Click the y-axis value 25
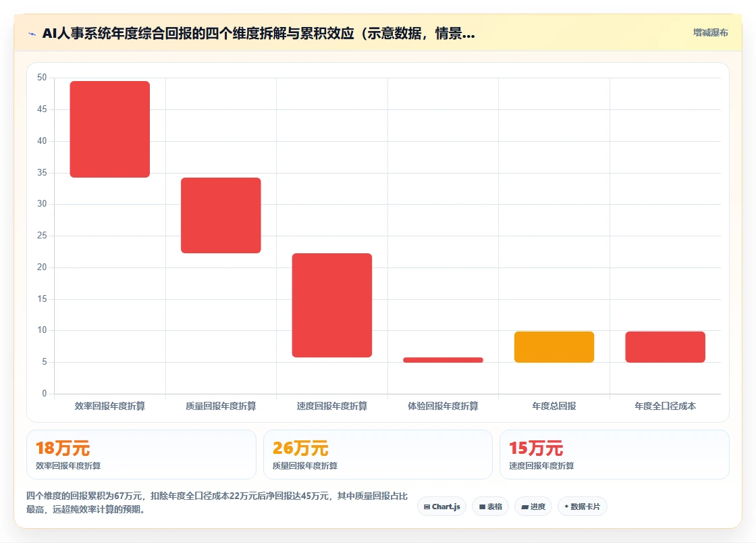Screen dimensions: 756x543 pos(42,235)
